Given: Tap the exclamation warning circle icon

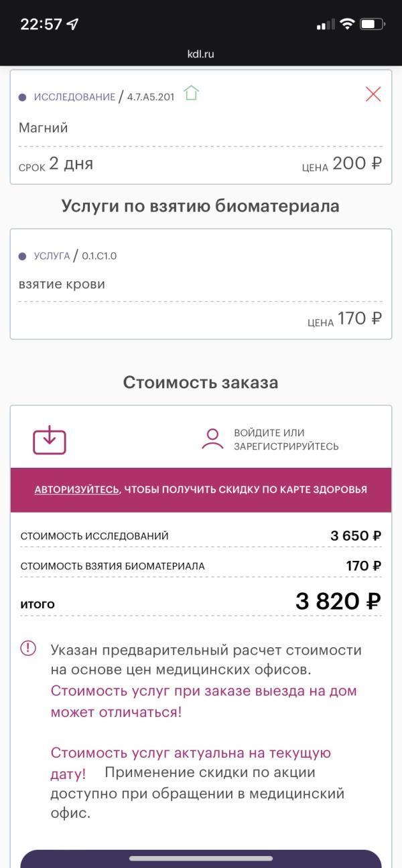Looking at the screenshot, I should (x=28, y=648).
